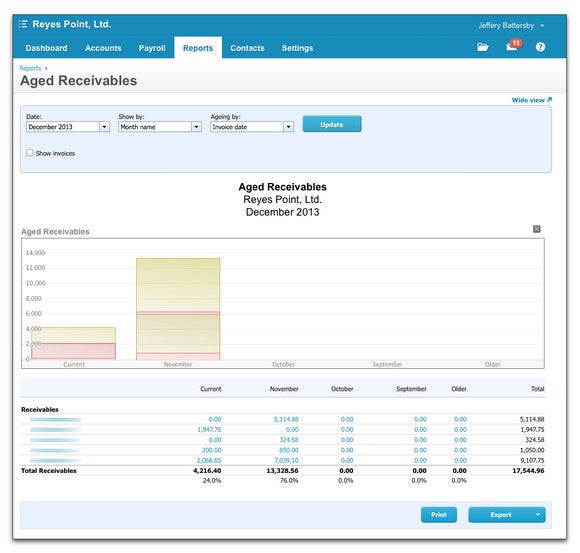Switch to Wide view
This screenshot has width=580, height=553.
(532, 100)
